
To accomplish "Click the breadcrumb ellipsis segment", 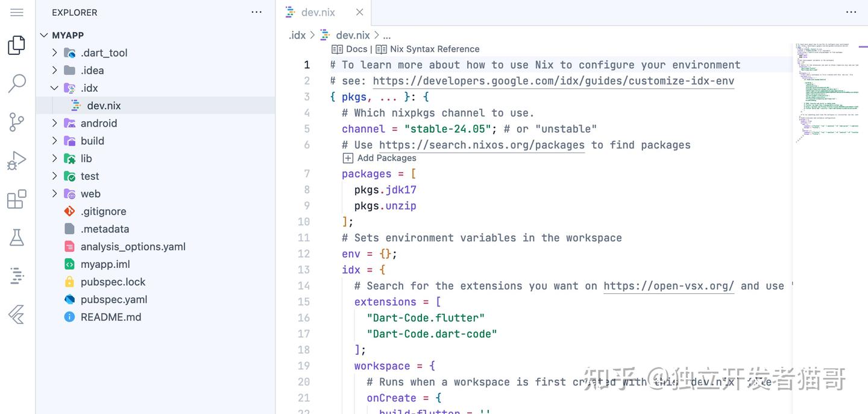I will (x=387, y=36).
